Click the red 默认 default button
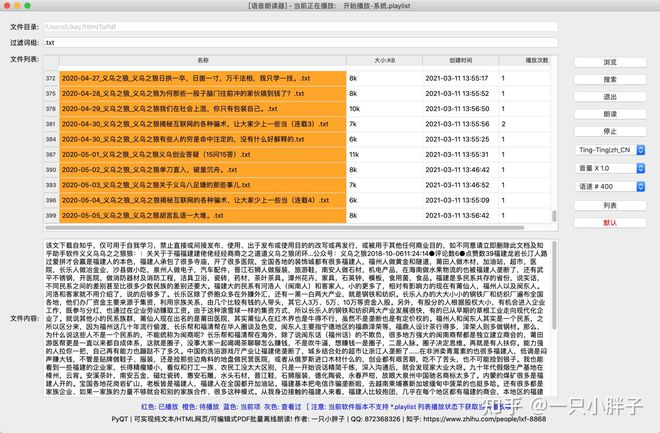Image resolution: width=660 pixels, height=433 pixels. (610, 223)
